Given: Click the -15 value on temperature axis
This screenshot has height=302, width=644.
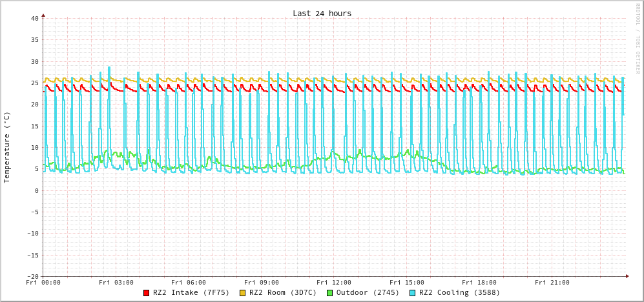Looking at the screenshot, I should pyautogui.click(x=32, y=255).
